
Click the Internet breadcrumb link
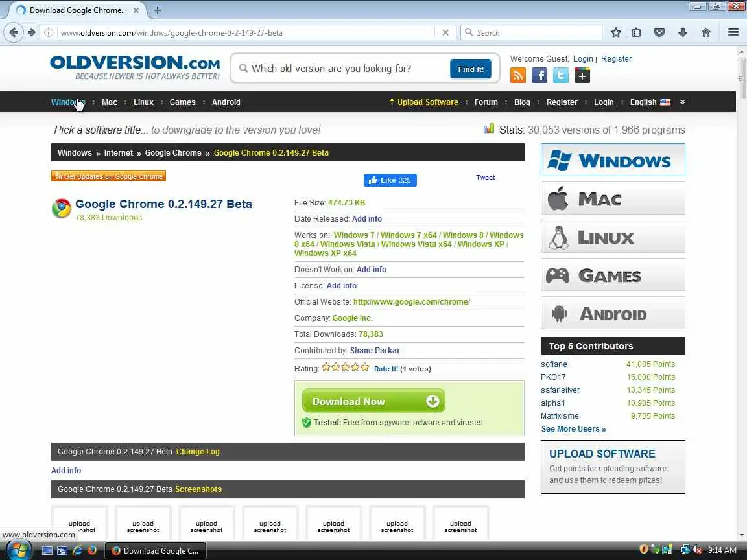pos(119,153)
